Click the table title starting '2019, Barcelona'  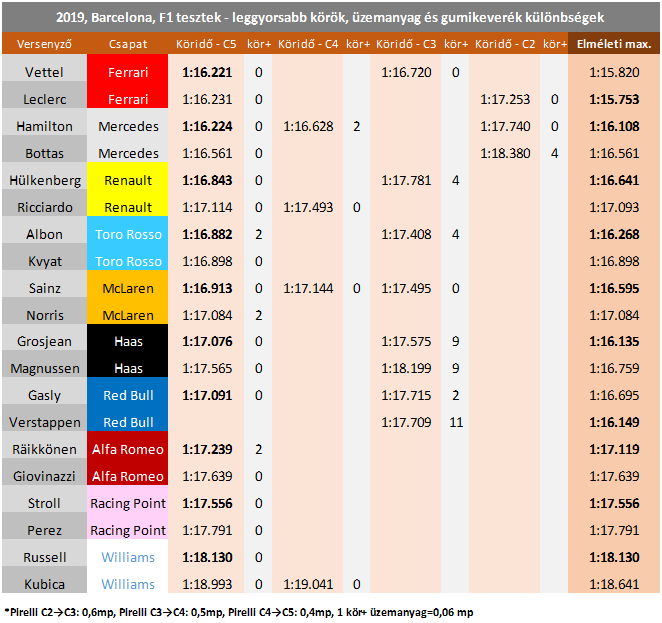click(330, 17)
